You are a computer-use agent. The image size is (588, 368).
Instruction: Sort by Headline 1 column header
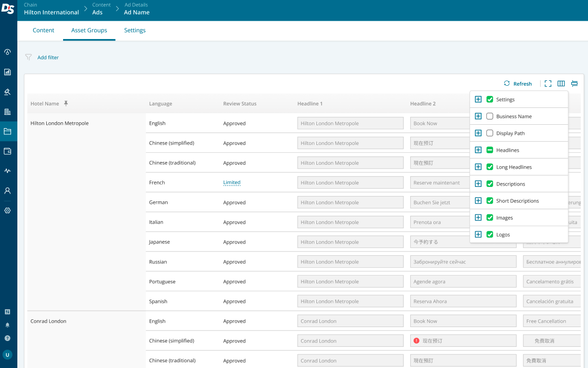[310, 104]
